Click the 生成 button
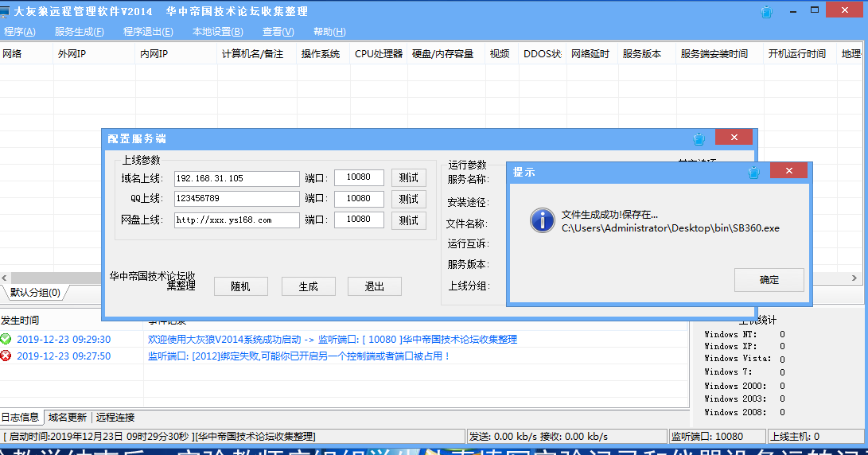868x455 pixels. (309, 286)
